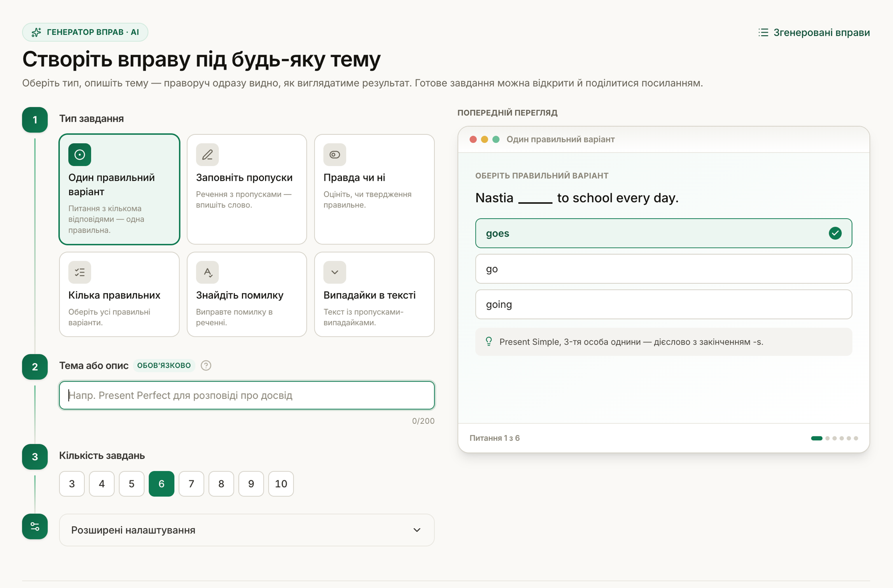
Task: Click the checklist icon on Кілька правильних card
Action: click(80, 272)
